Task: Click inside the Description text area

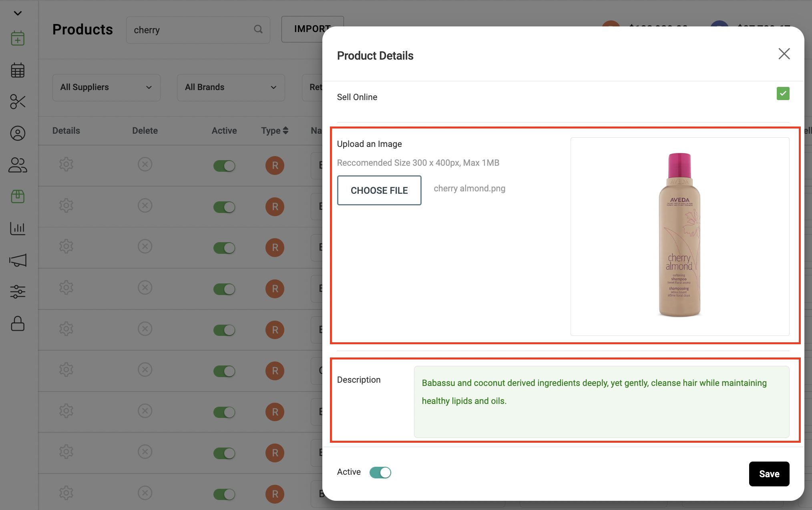Action: click(601, 402)
